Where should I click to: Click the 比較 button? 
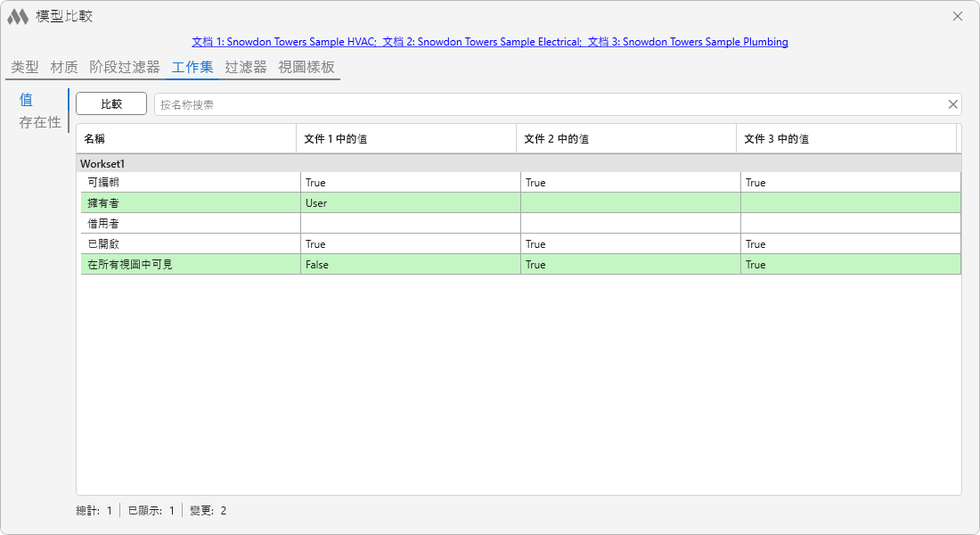coord(111,103)
